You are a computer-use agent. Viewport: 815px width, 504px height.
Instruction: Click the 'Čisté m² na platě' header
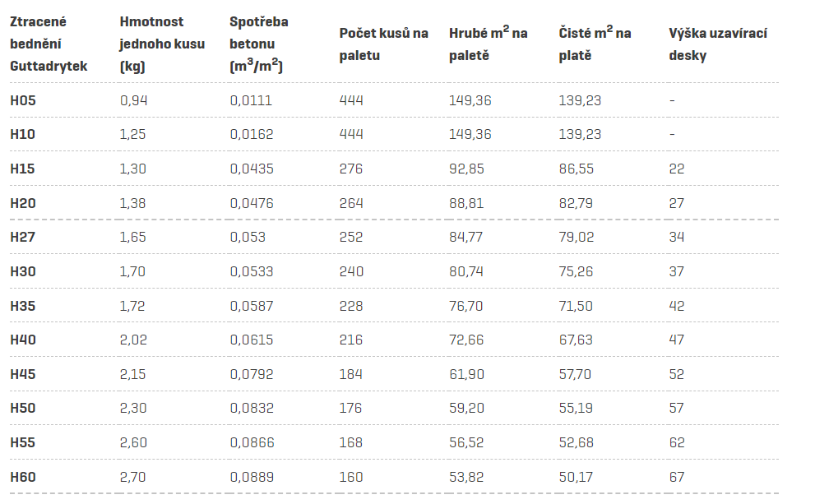(595, 44)
